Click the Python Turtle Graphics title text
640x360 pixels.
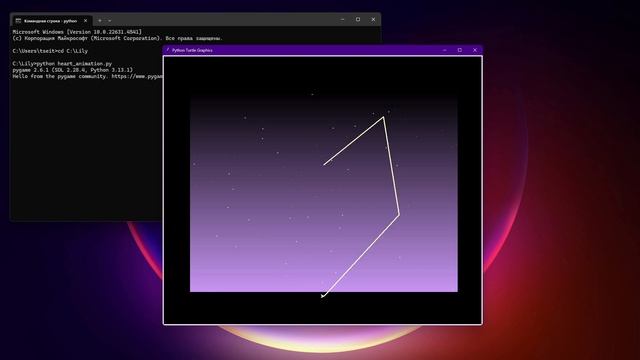[192, 50]
